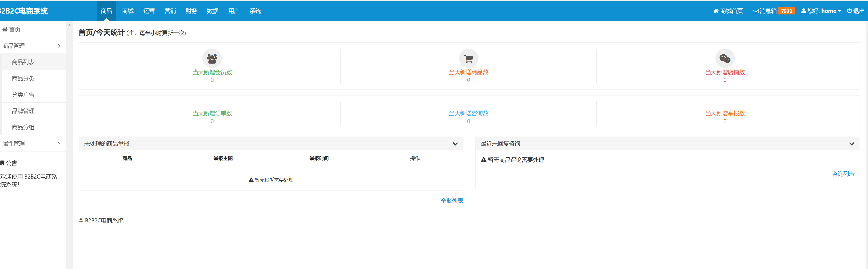Click the 7533 message count badge
This screenshot has width=868, height=269.
786,11
